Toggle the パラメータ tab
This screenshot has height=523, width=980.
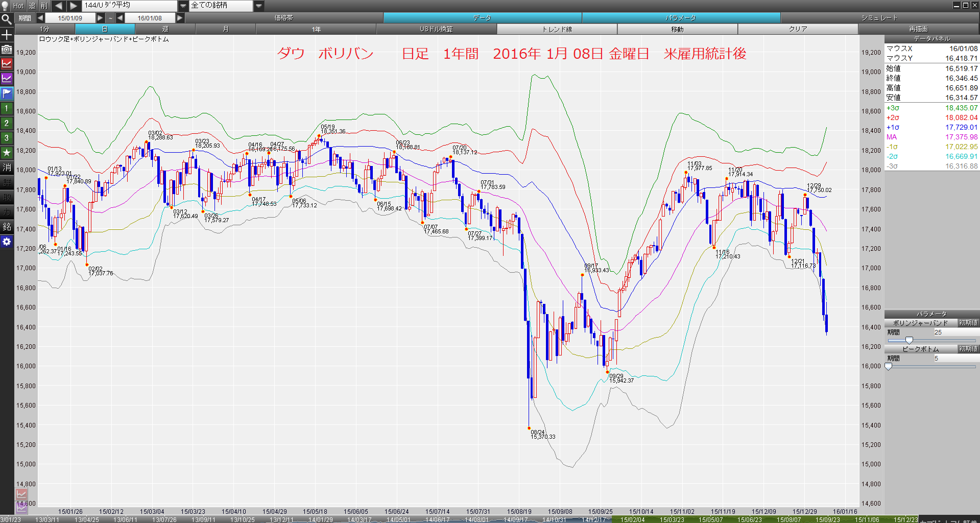coord(681,18)
